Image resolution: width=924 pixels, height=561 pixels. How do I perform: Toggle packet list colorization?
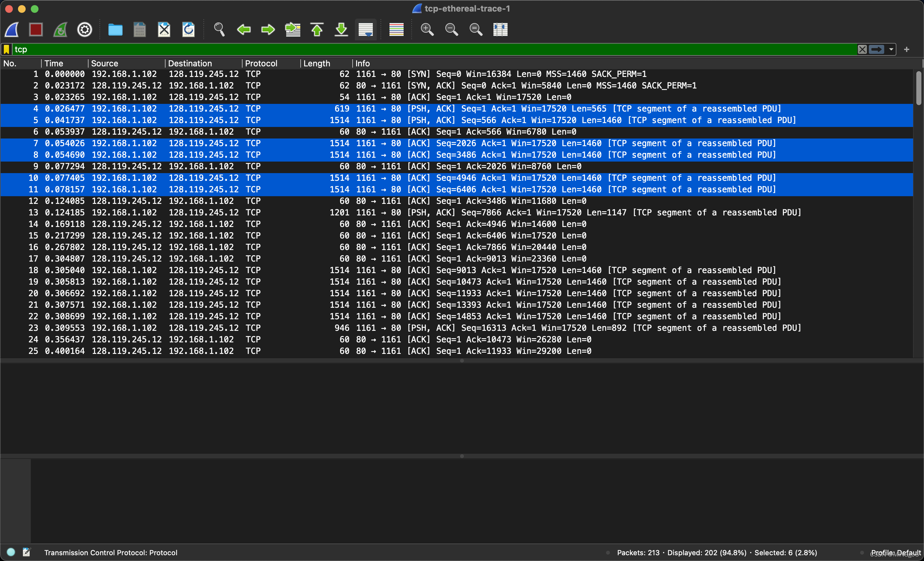click(x=396, y=29)
